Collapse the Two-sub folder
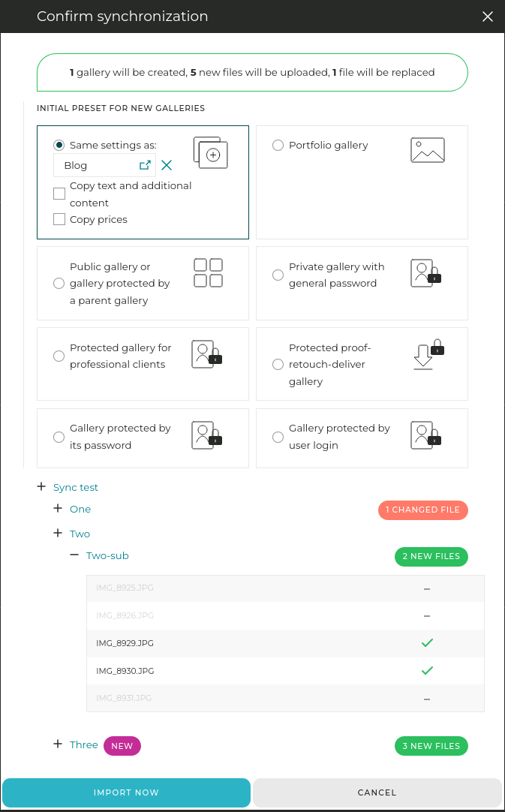The height and width of the screenshot is (812, 505). (74, 555)
